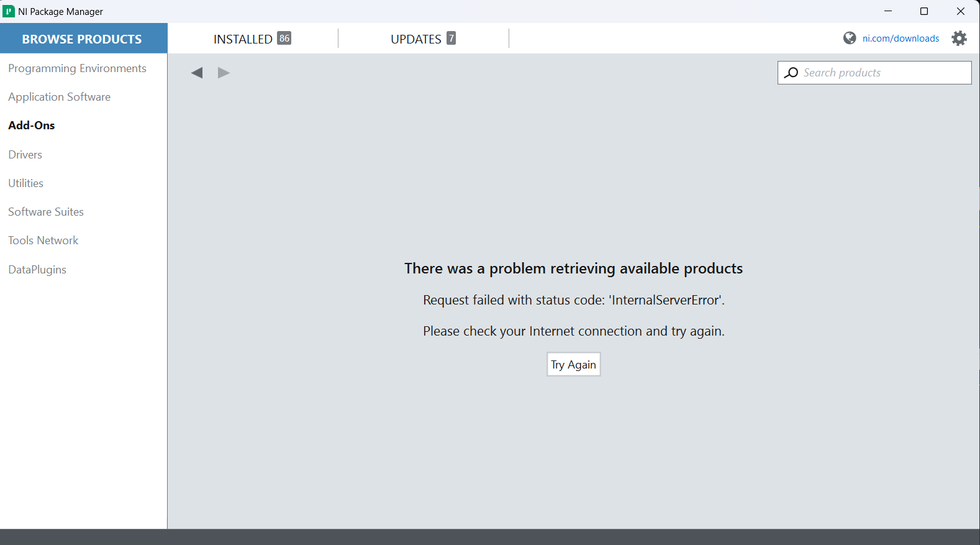
Task: Select Tools Network category
Action: [43, 240]
